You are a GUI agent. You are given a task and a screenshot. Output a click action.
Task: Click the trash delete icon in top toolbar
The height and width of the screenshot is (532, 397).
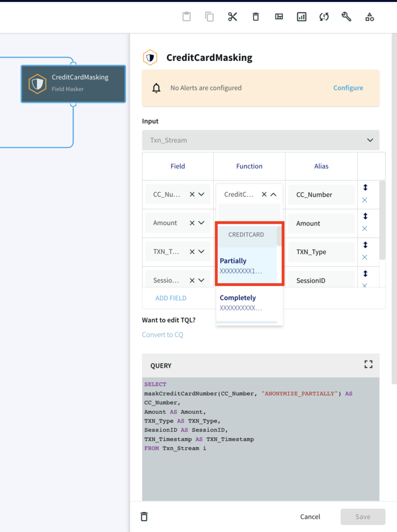256,17
